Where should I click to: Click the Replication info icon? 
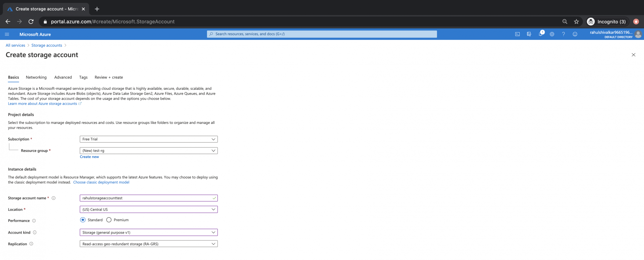click(31, 244)
